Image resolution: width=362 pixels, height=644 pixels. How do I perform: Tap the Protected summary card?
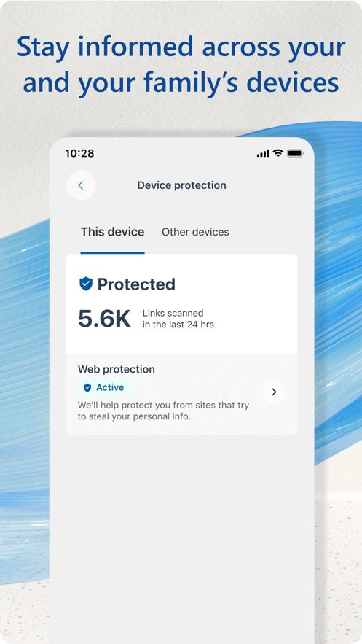181,304
